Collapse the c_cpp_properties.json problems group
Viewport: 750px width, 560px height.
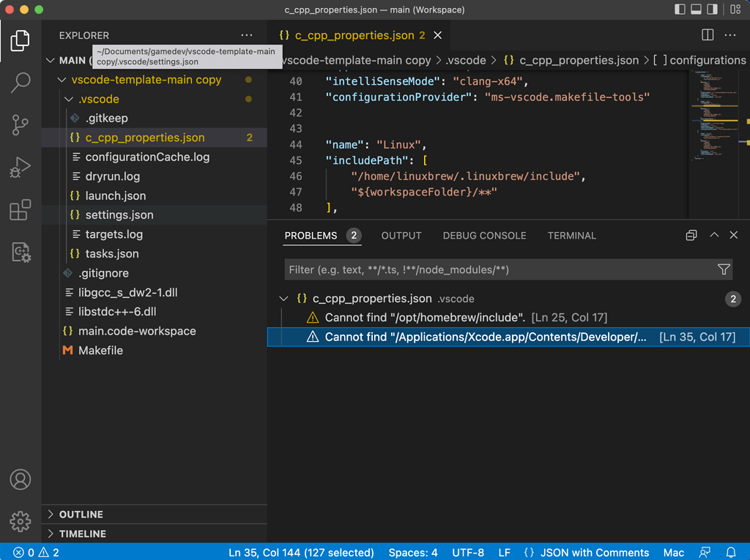284,298
